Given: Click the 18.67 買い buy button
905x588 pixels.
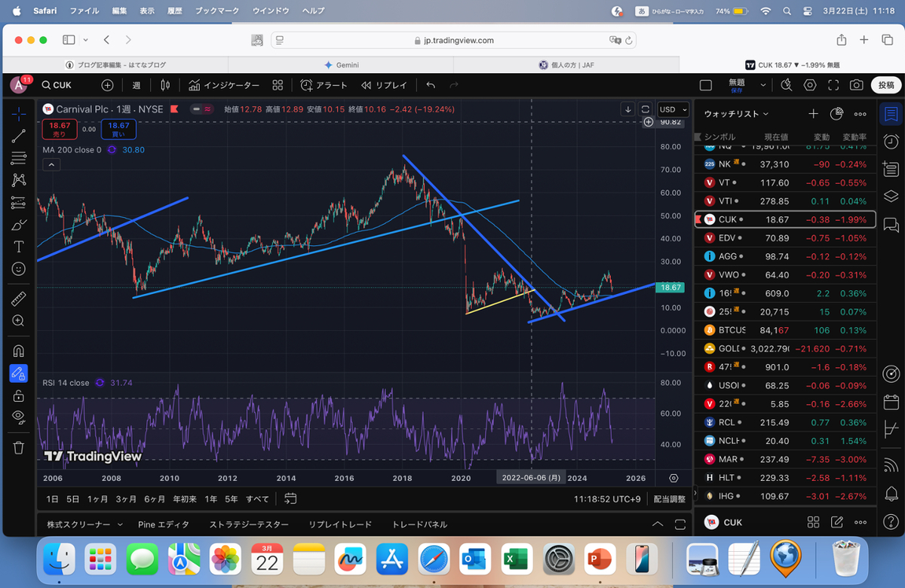Looking at the screenshot, I should coord(118,130).
